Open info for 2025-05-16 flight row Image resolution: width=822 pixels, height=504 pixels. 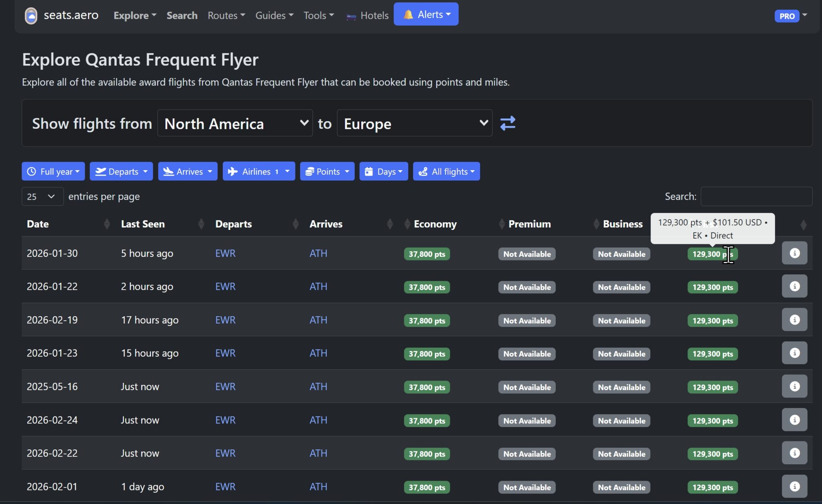[x=794, y=386]
